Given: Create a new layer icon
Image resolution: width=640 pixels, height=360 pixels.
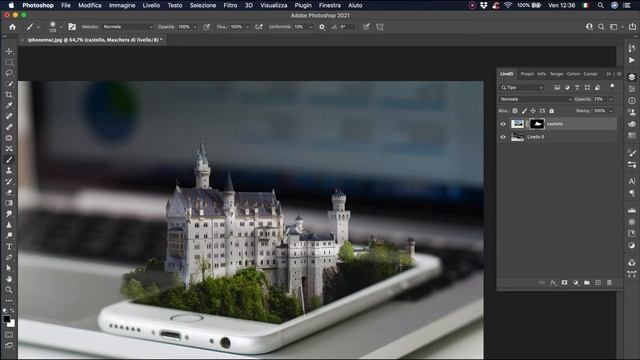Looking at the screenshot, I should point(598,282).
